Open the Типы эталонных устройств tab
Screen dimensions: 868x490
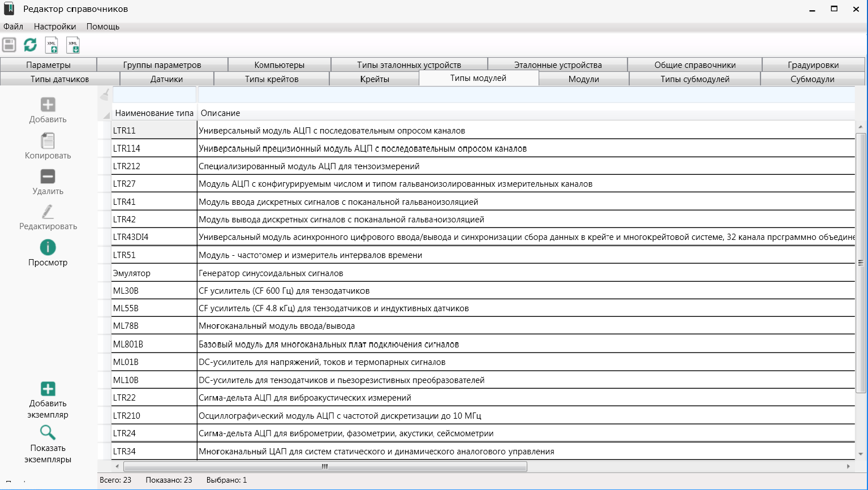click(x=409, y=65)
